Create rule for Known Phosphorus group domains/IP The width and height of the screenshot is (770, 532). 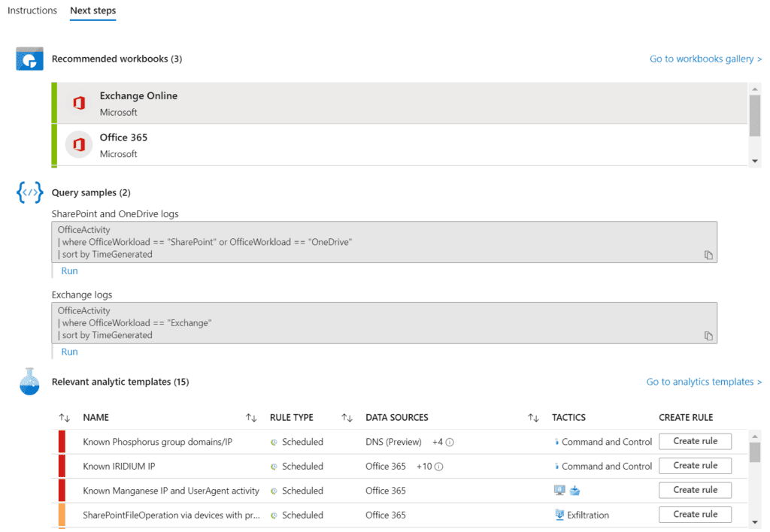695,441
